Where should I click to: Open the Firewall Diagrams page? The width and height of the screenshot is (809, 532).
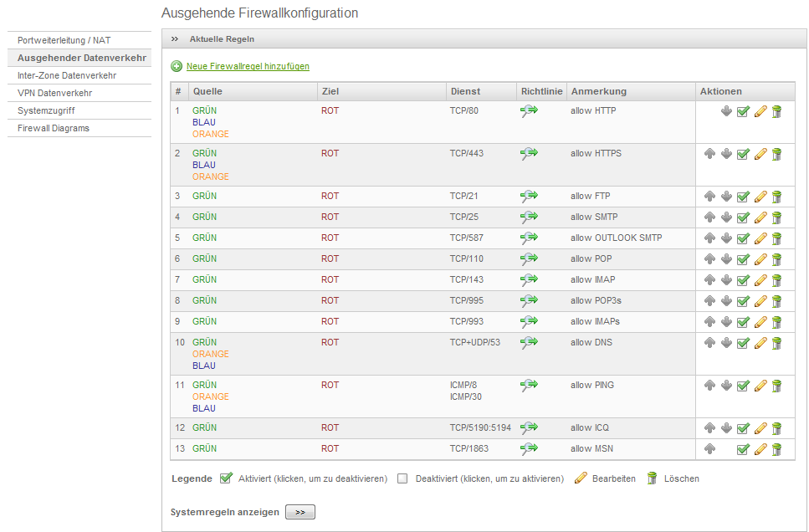[x=54, y=128]
